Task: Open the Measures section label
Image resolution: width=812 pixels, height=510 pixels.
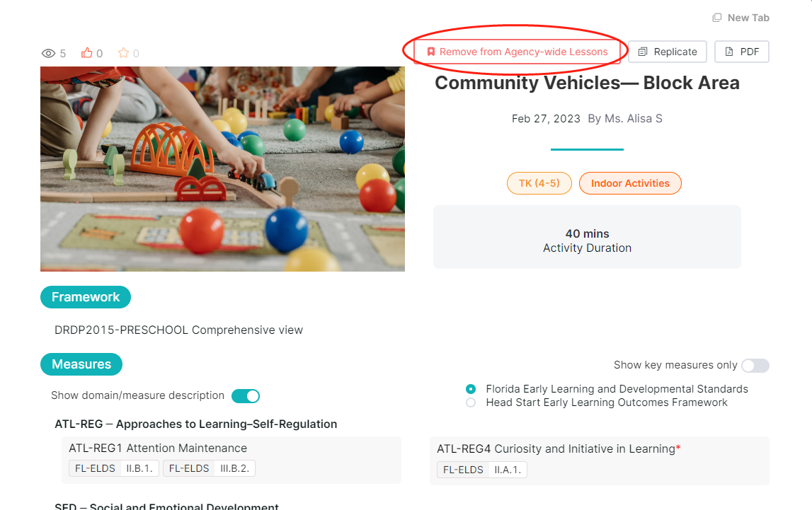Action: pos(81,364)
